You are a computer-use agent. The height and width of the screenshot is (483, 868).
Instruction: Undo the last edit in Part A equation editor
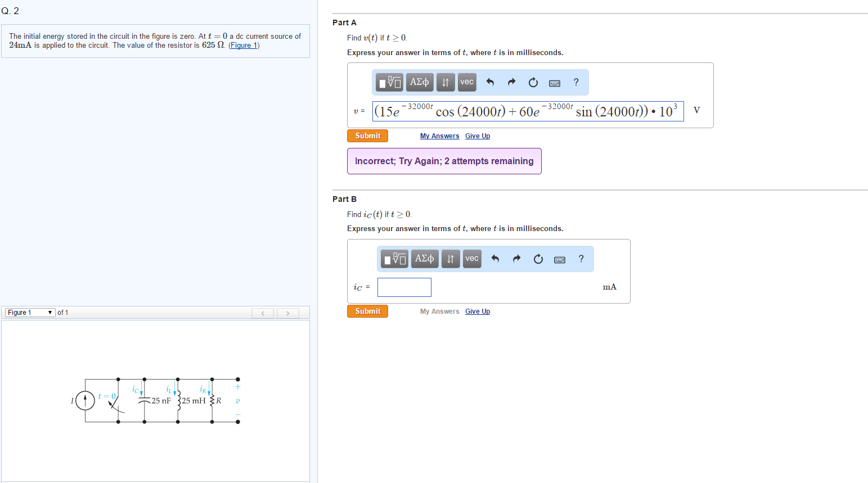click(489, 82)
